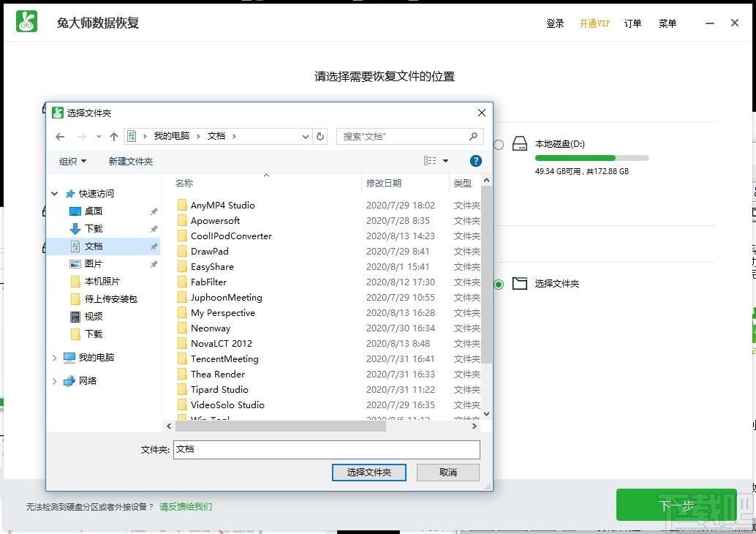Click the horizontal scrollbar thumb in file list
This screenshot has width=756, height=534.
(x=280, y=426)
